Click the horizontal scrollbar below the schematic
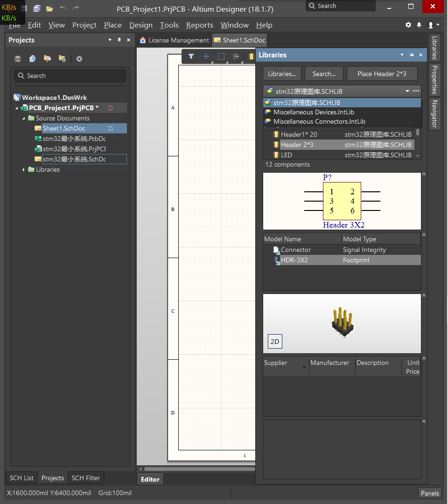 [x=200, y=469]
